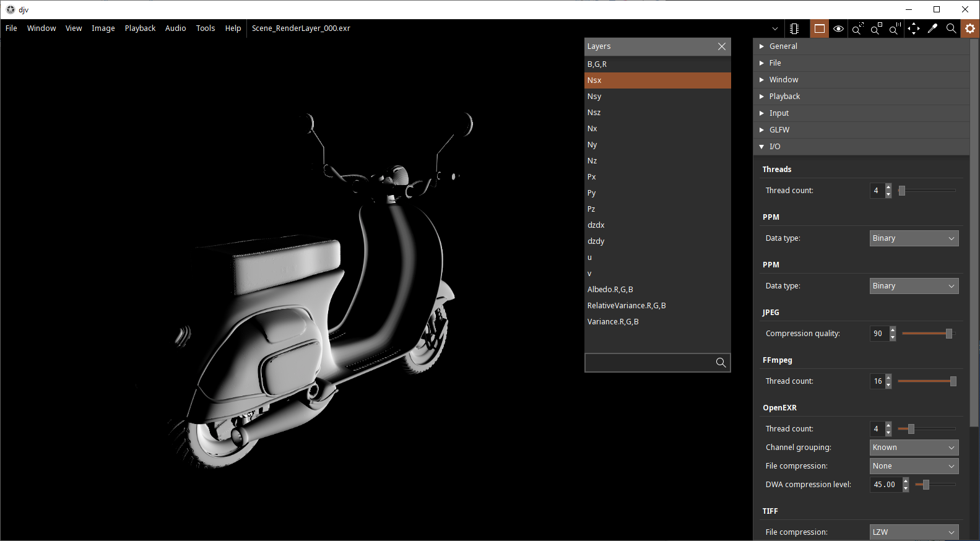980x541 pixels.
Task: Pick the color picker eyedropper tool
Action: pos(932,28)
